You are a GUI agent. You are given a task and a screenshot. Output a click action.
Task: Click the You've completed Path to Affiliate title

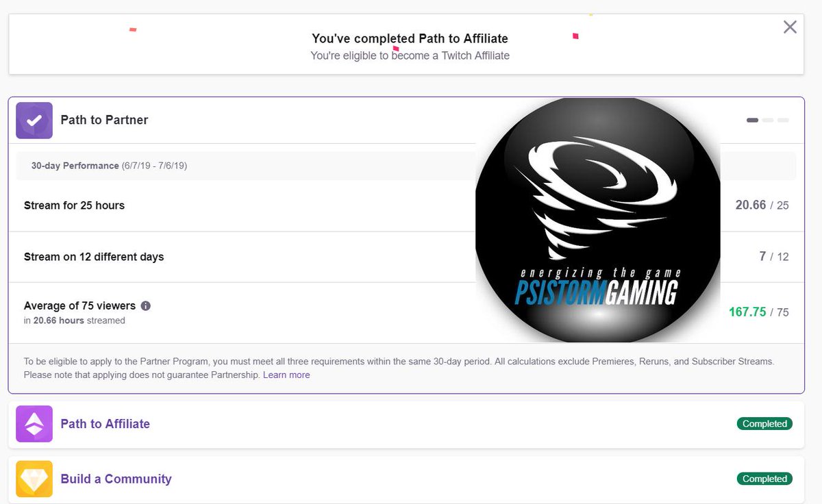(x=410, y=38)
